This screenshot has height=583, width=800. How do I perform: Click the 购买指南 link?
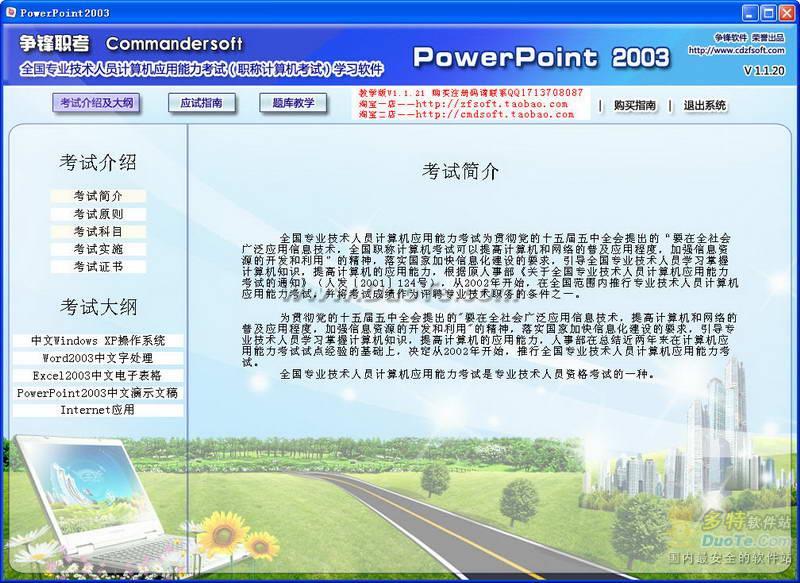click(635, 106)
